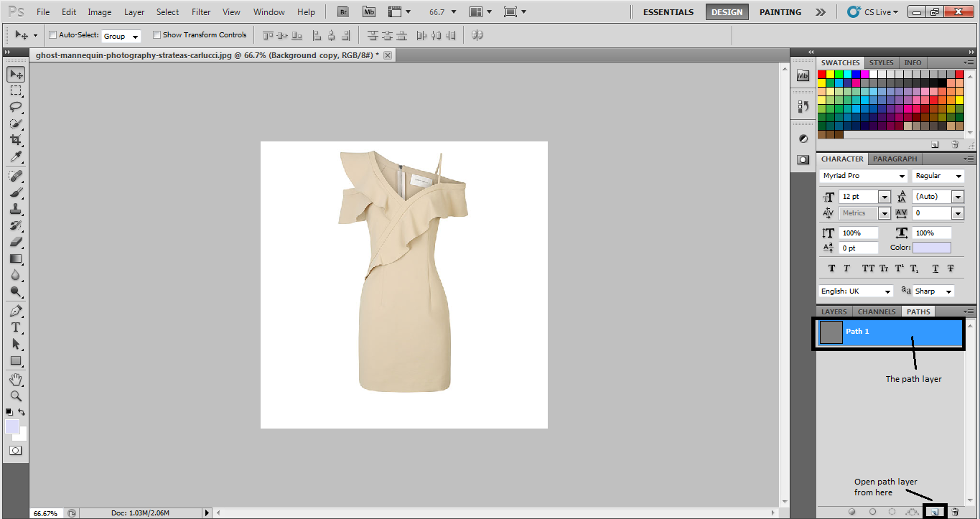Screen dimensions: 980x519
Task: Toggle Faux Bold in Character panel
Action: point(831,268)
